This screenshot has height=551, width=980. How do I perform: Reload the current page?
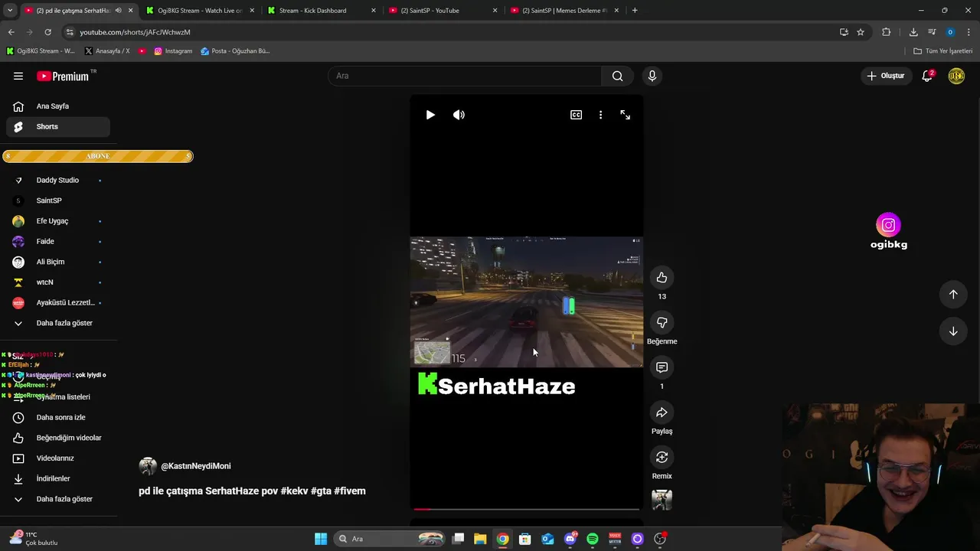pyautogui.click(x=47, y=32)
